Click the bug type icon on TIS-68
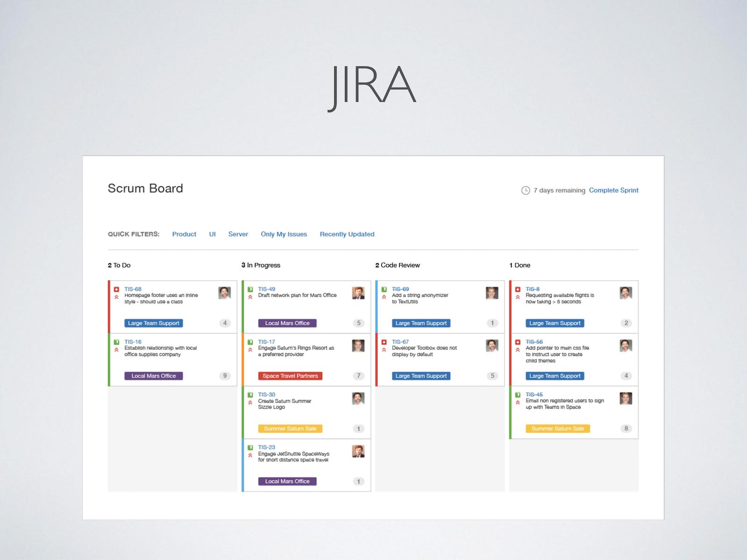The image size is (747, 560). [x=117, y=289]
